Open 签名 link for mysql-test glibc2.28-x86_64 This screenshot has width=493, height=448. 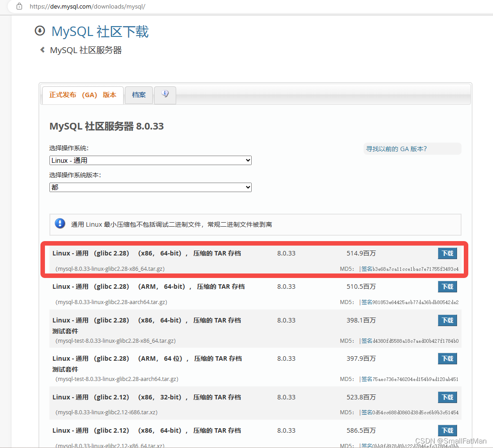point(367,341)
